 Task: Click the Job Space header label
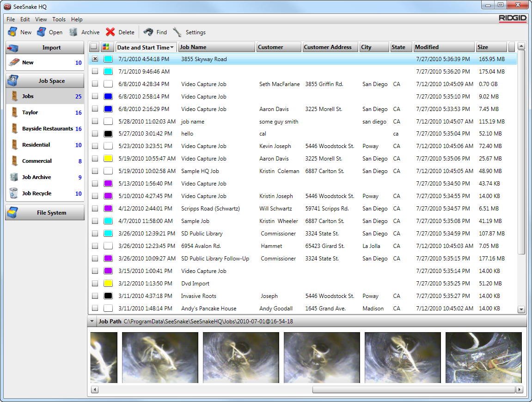52,81
